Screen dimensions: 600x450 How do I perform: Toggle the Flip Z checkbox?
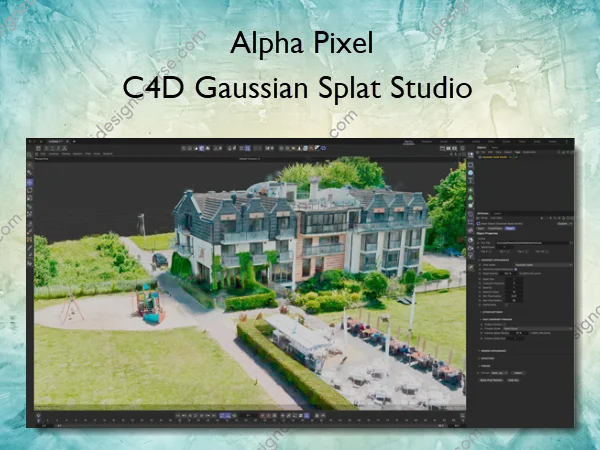pyautogui.click(x=527, y=251)
